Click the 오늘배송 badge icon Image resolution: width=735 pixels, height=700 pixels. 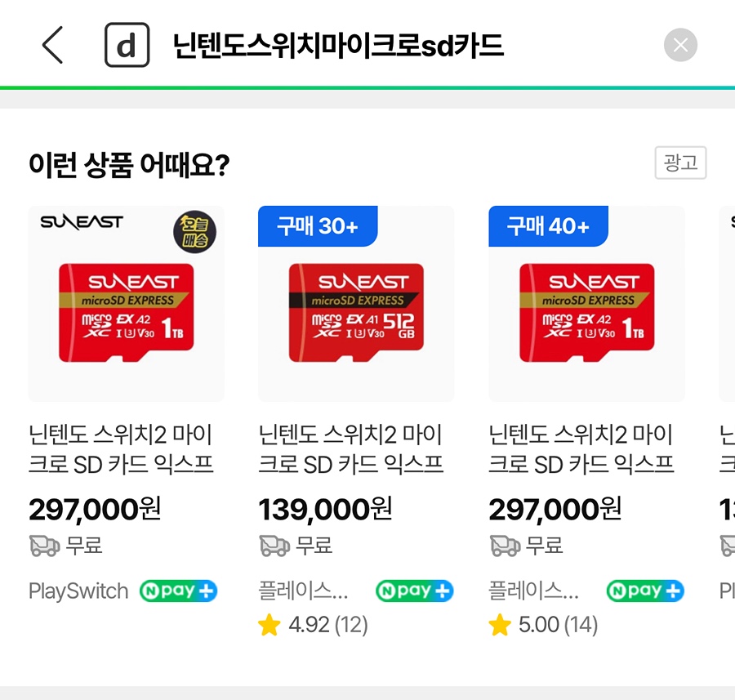pos(195,232)
